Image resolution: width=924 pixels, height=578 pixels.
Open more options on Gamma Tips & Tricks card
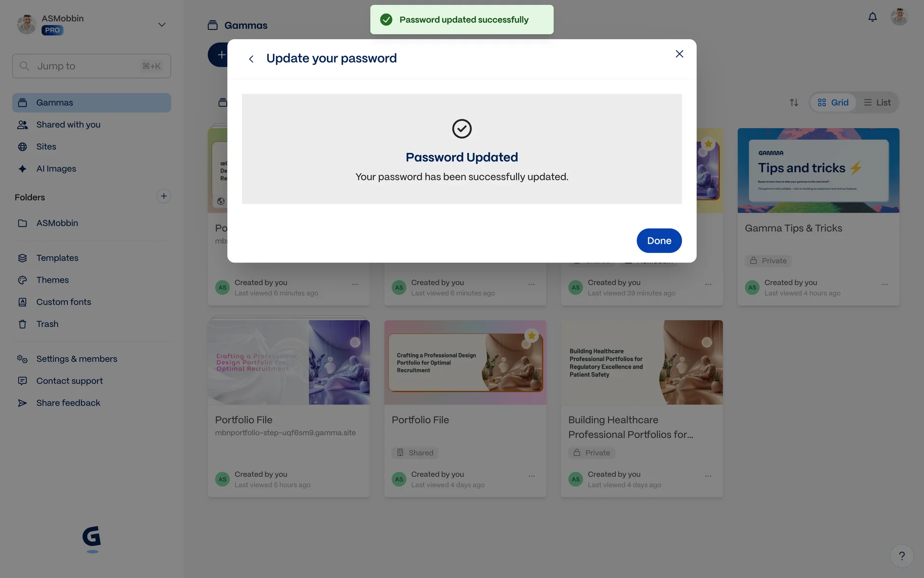[885, 284]
